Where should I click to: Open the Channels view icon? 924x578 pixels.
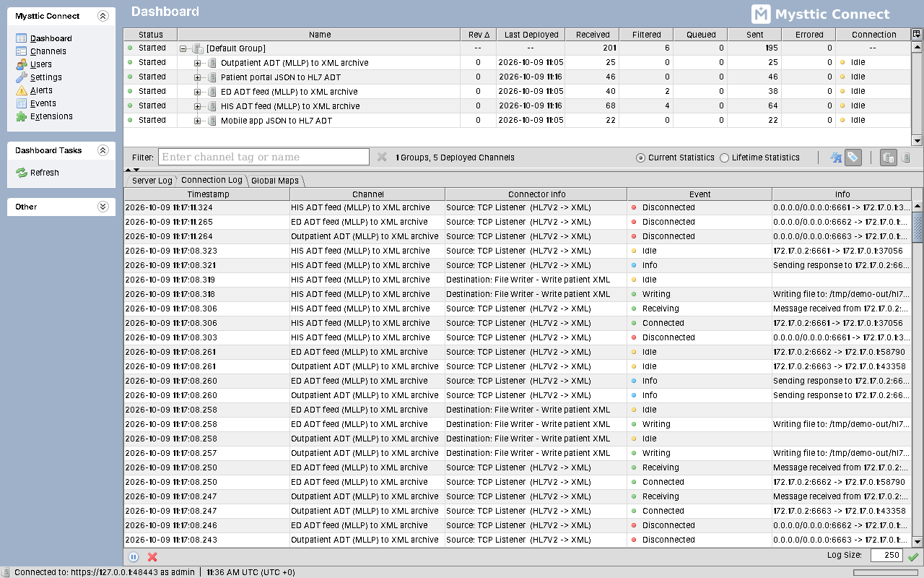pos(21,51)
